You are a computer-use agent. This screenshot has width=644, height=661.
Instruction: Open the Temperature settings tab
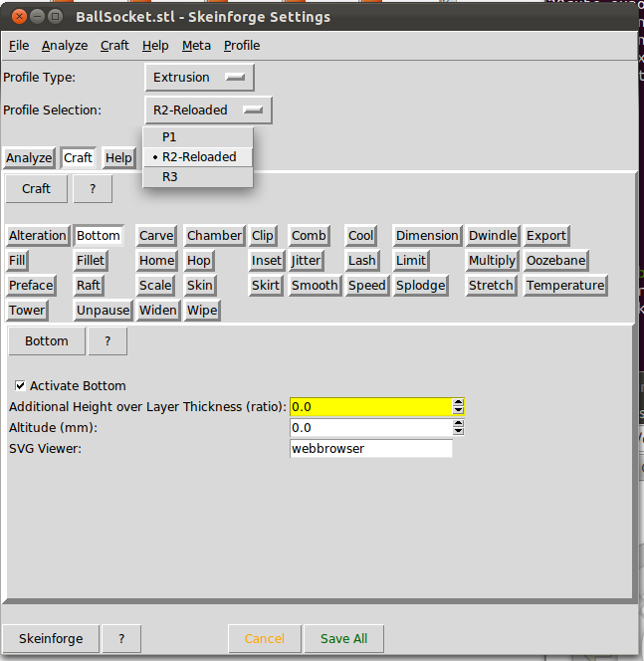(564, 286)
